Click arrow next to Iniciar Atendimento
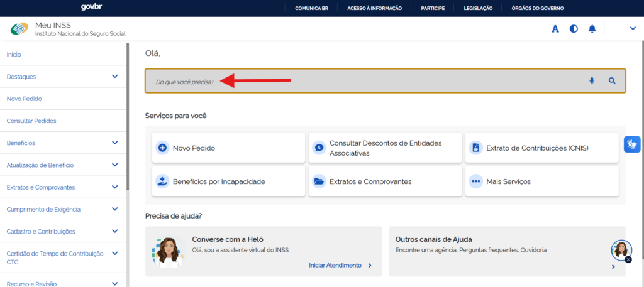 (370, 265)
